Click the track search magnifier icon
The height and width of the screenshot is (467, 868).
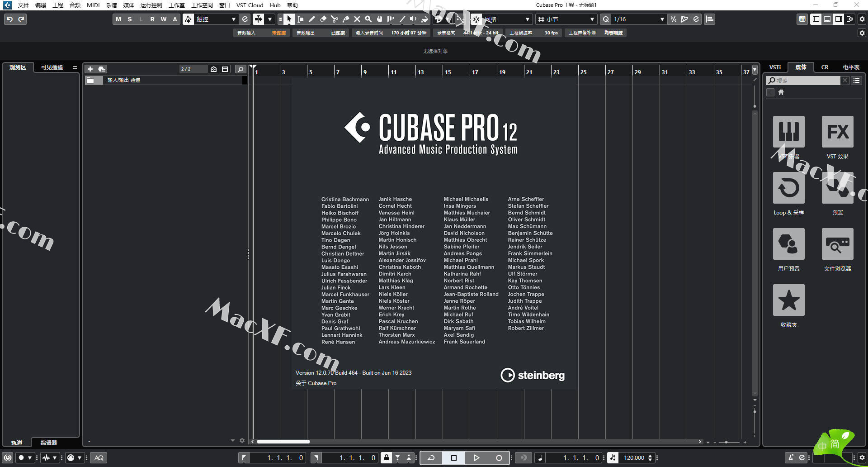(241, 69)
